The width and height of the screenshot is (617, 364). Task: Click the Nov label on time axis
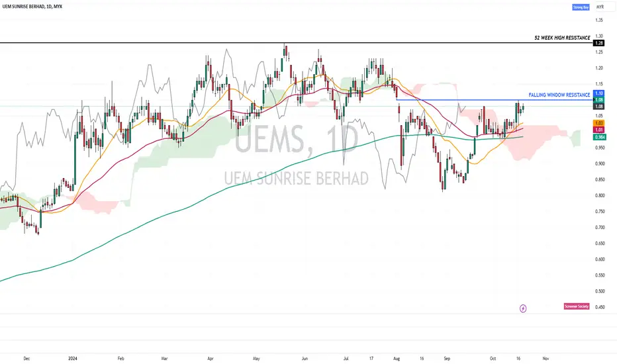(x=546, y=359)
